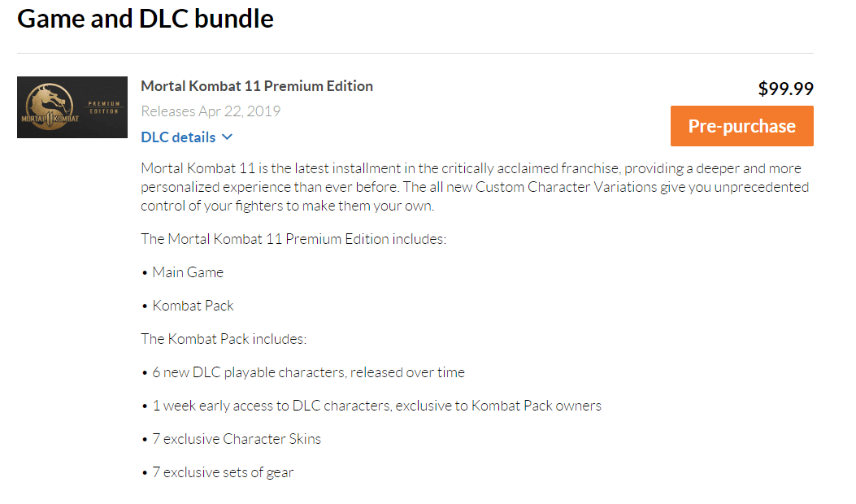Click the paragraph starting Mortal Kombat 11 is the latest

tap(475, 187)
